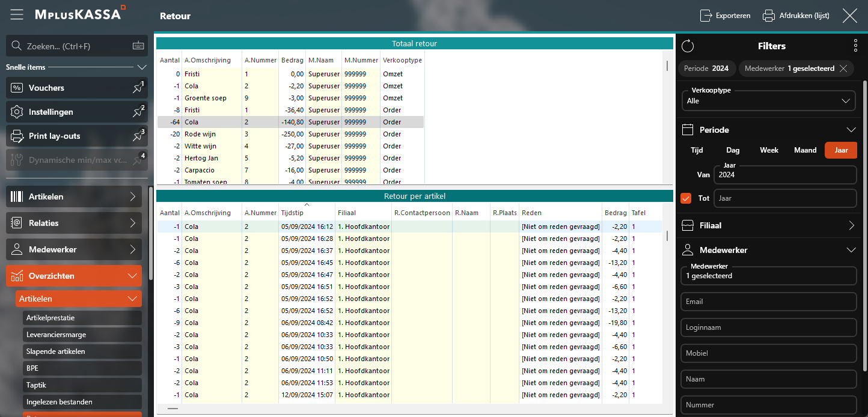Open Ingelezen bestanden report
The image size is (868, 417).
(x=82, y=402)
